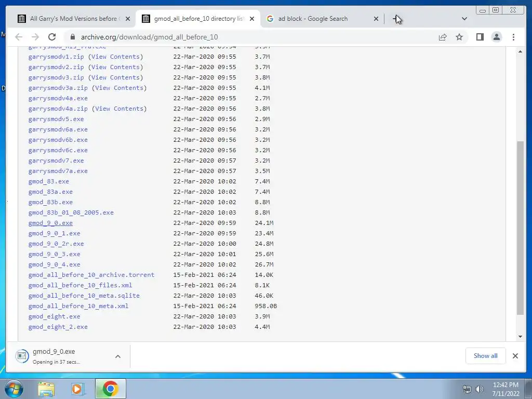
Task: Download garrysmodv4a.exe
Action: [x=58, y=98]
